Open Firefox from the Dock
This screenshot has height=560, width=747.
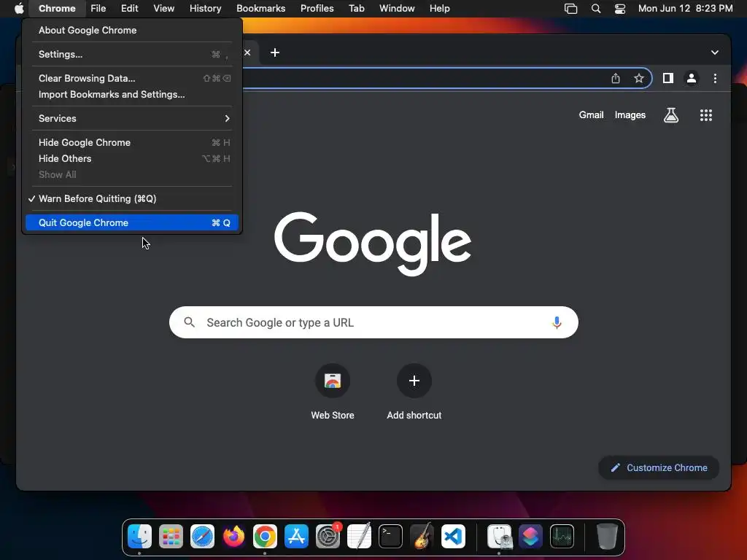point(233,536)
